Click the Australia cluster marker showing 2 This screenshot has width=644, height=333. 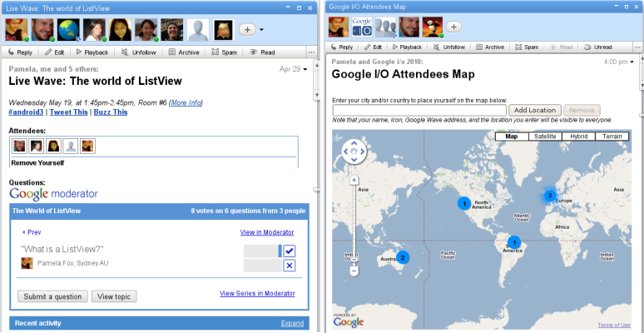pos(403,258)
